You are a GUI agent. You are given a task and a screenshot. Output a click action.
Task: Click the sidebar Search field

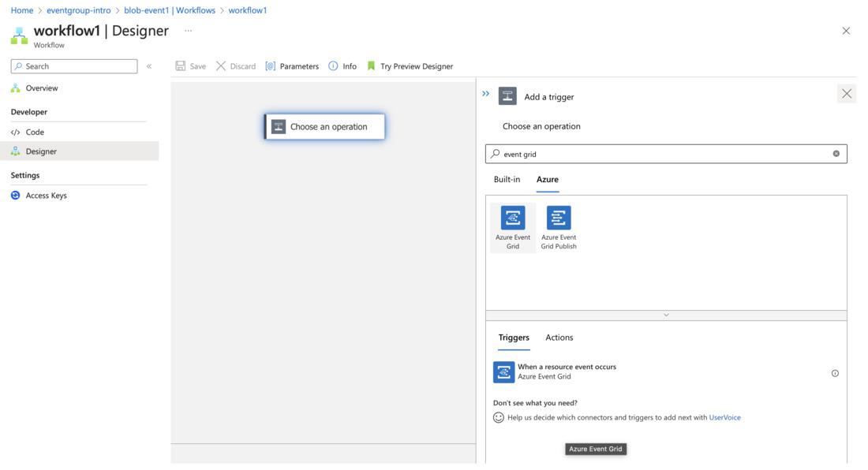(x=74, y=66)
